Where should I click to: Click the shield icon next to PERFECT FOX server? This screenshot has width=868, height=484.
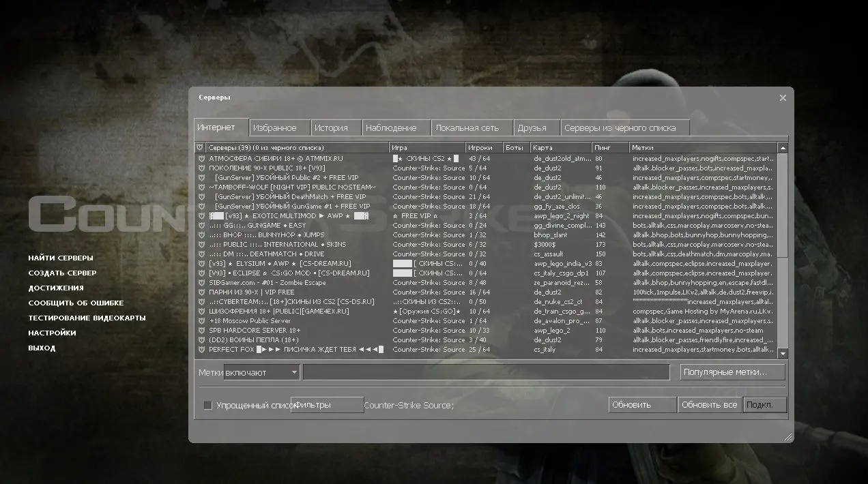(x=201, y=350)
